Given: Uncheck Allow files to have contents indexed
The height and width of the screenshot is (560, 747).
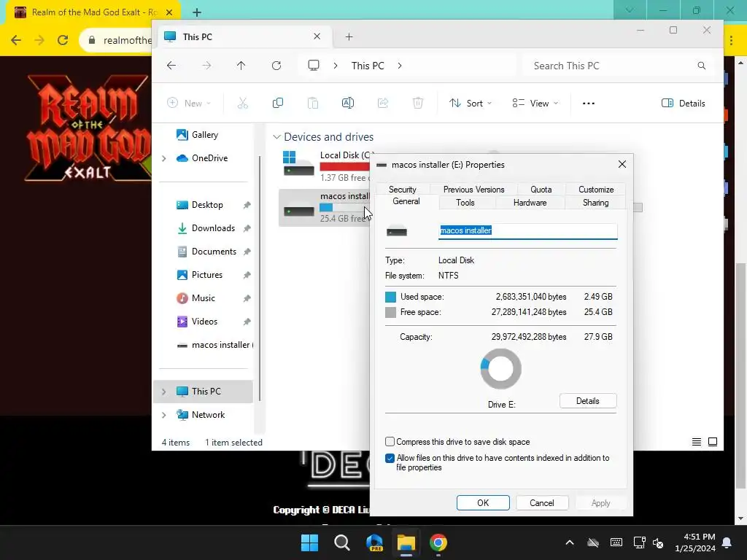Looking at the screenshot, I should pyautogui.click(x=390, y=458).
